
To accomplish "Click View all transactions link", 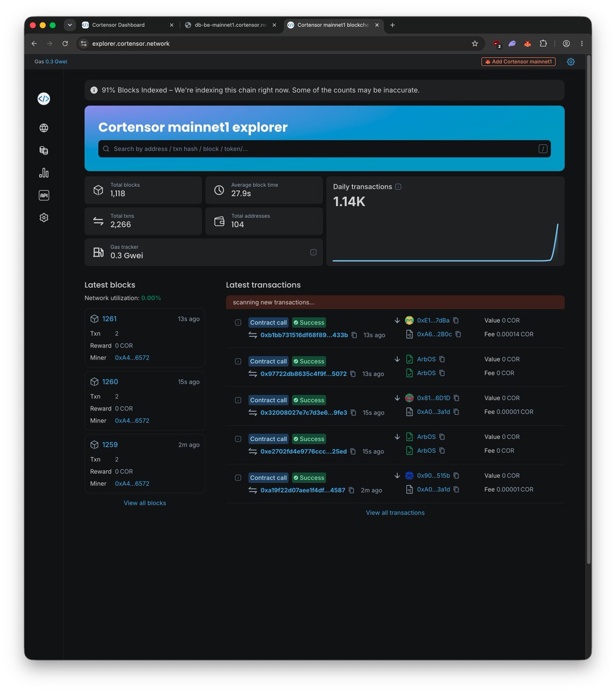I will [x=395, y=513].
